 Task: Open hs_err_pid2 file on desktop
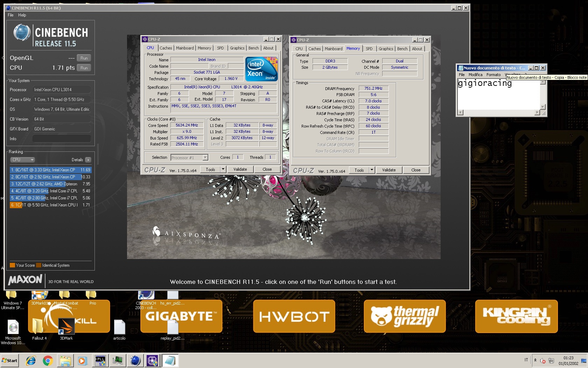coord(172,299)
